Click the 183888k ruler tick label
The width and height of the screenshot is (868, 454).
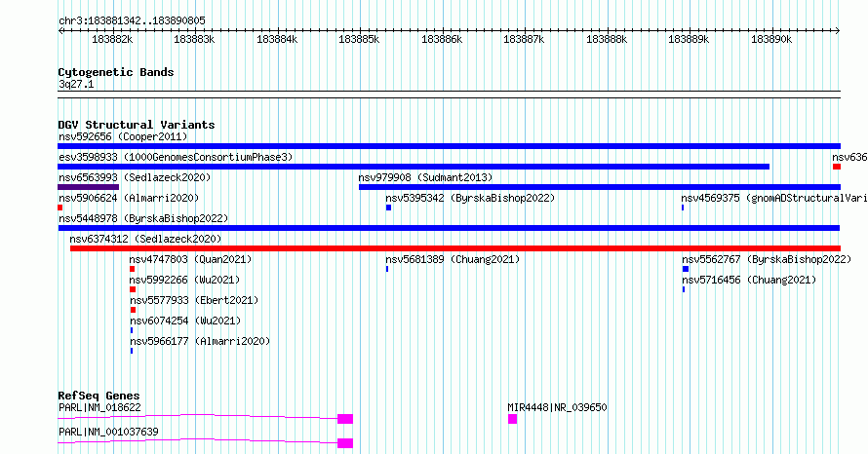coord(607,40)
